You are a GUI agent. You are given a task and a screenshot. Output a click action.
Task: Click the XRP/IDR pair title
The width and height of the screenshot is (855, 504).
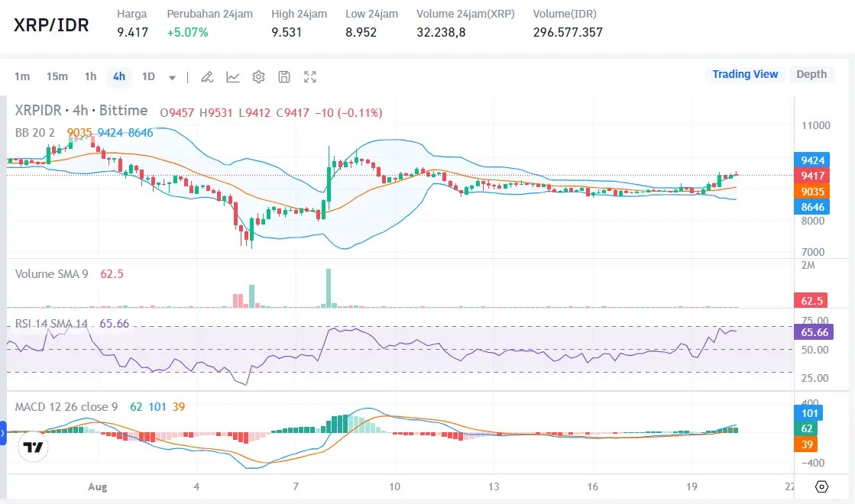tap(50, 25)
